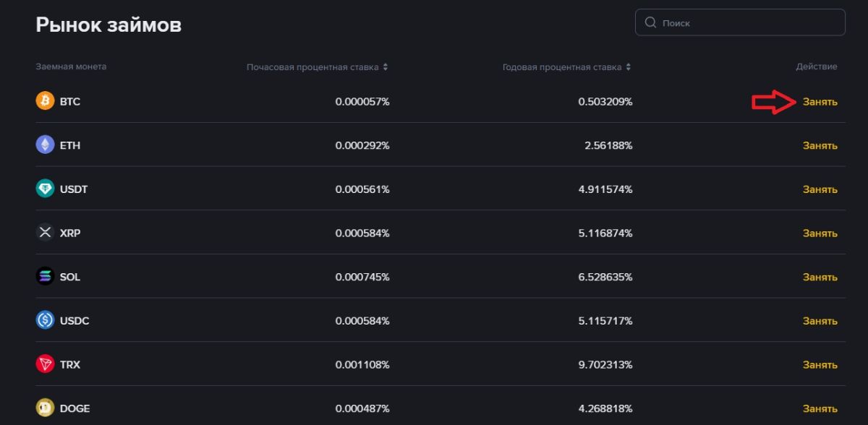The width and height of the screenshot is (868, 425).
Task: Click Занять for DOGE
Action: tap(820, 408)
